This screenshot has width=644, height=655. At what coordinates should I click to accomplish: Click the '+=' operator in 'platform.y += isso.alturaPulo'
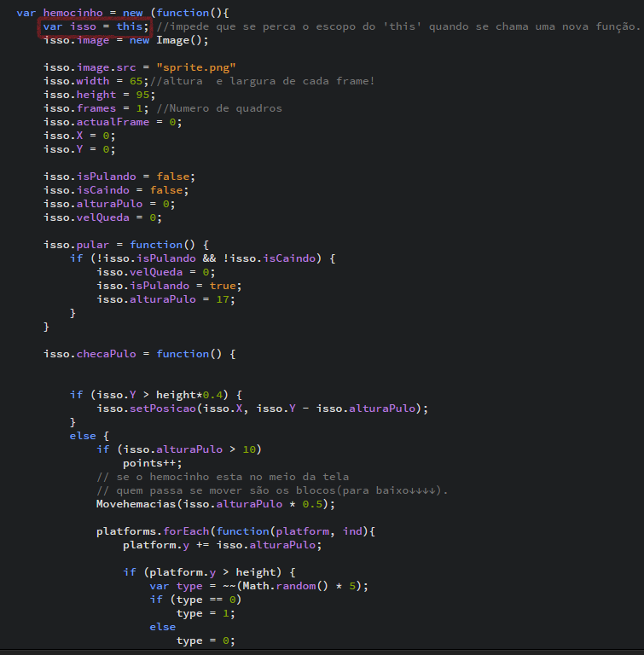(x=203, y=545)
